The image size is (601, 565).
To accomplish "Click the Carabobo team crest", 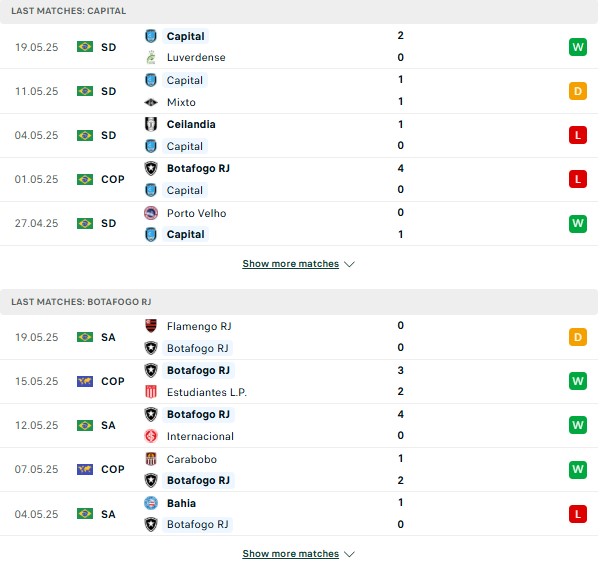I will coord(151,459).
